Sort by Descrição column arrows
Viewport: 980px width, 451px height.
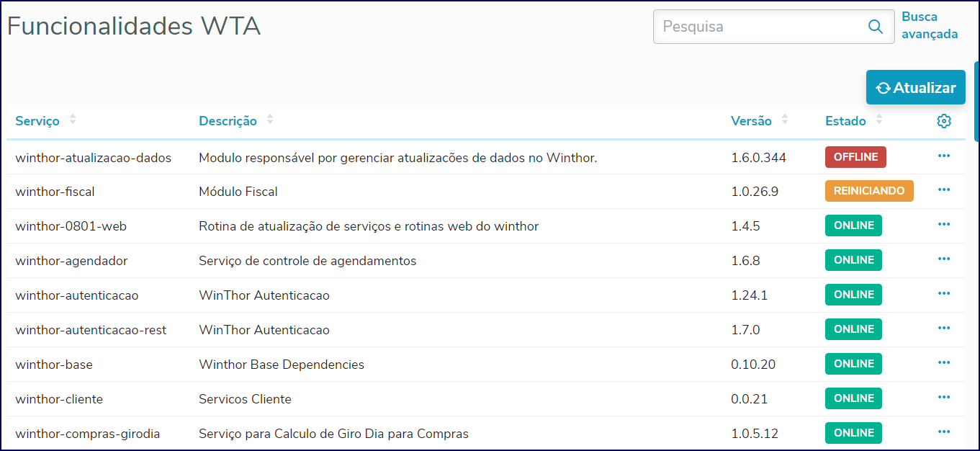click(x=270, y=120)
